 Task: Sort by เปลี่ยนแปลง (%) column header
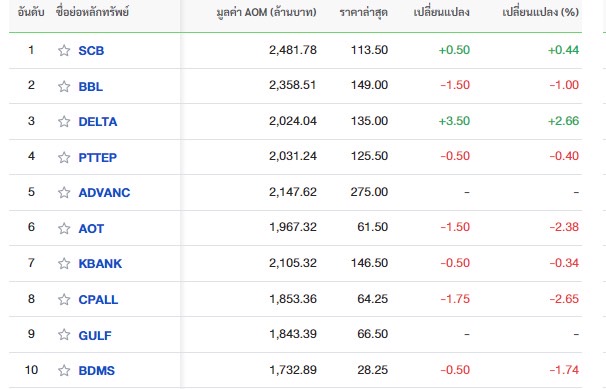(x=540, y=12)
